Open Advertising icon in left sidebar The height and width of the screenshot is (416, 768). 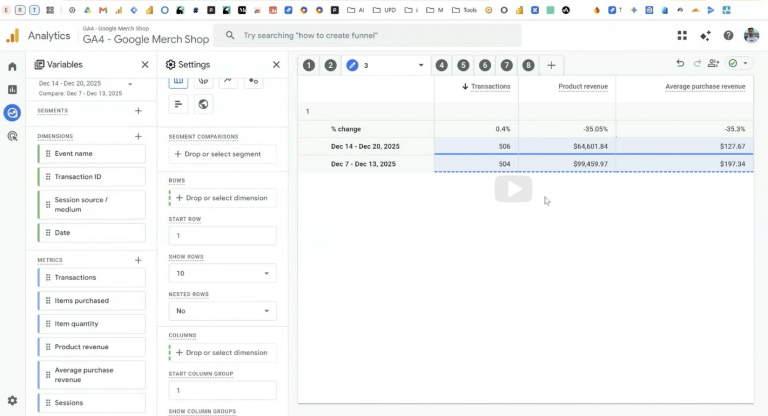[12, 136]
